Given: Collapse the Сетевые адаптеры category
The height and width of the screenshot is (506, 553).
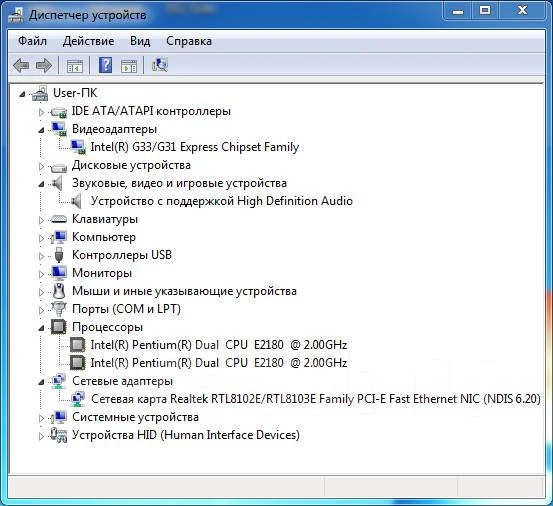Looking at the screenshot, I should (x=41, y=382).
